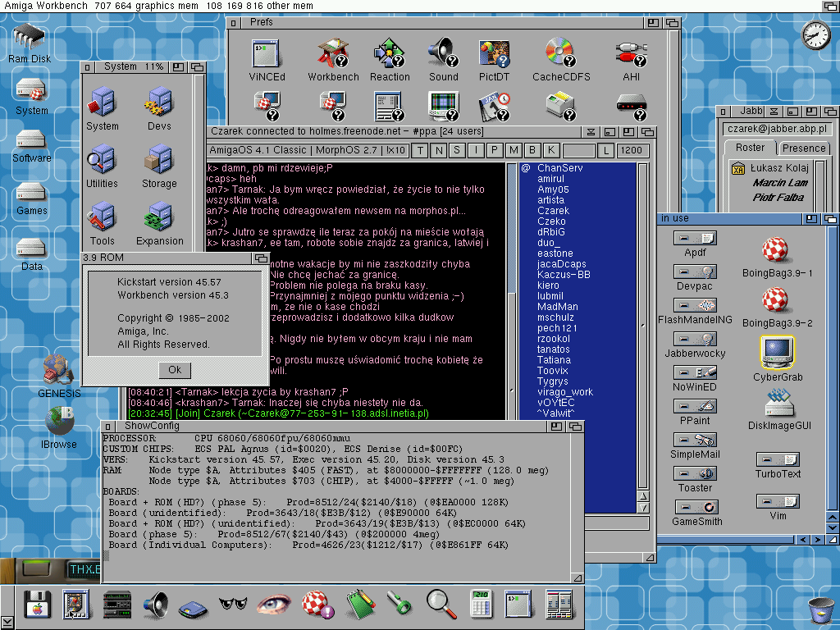This screenshot has width=840, height=630.
Task: Click the magnifying glass icon in the dock
Action: [441, 605]
